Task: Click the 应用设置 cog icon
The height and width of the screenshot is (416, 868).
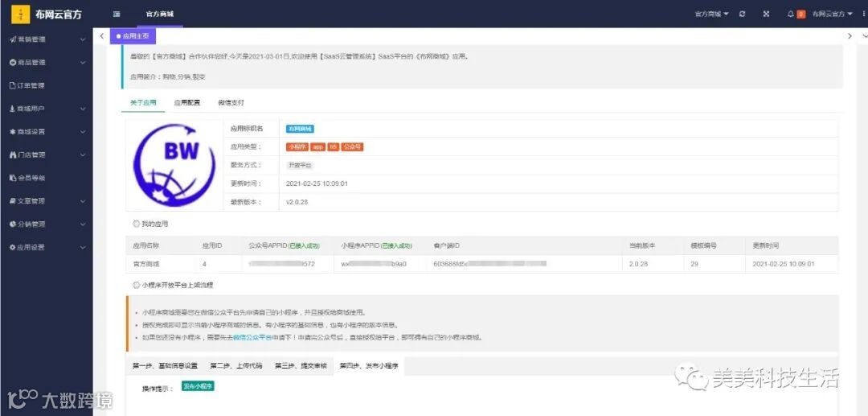Action: pos(13,248)
